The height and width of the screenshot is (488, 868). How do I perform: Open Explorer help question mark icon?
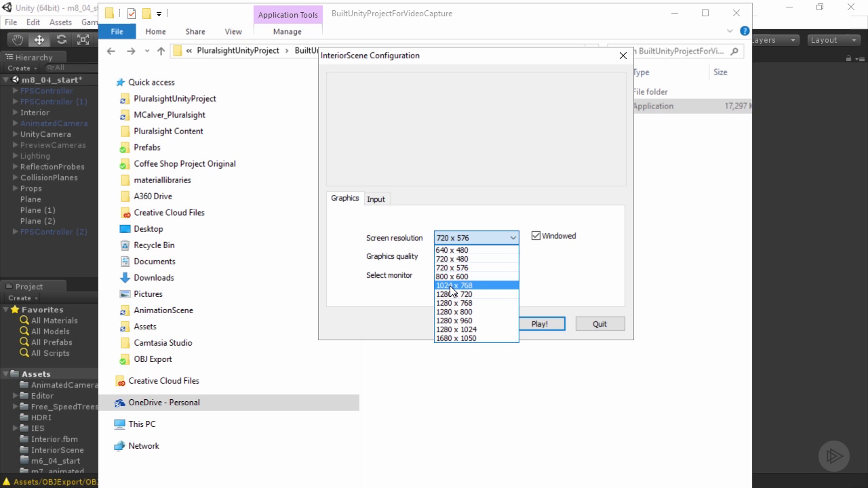pyautogui.click(x=745, y=31)
